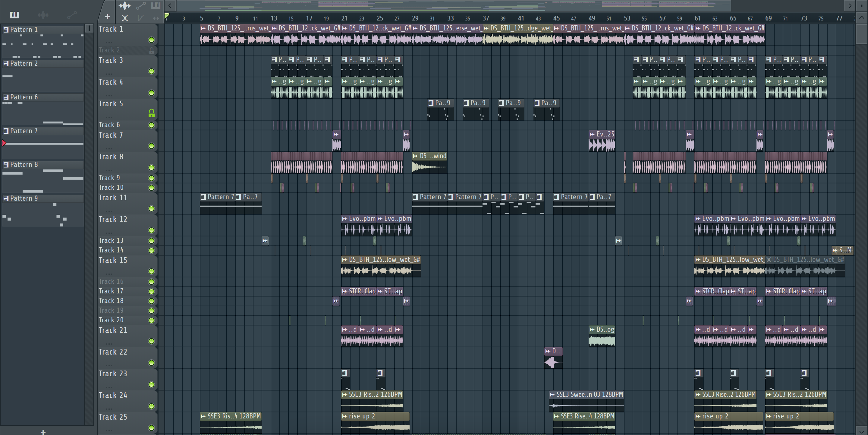Click the plus button above Track 1
The height and width of the screenshot is (435, 868).
point(108,17)
